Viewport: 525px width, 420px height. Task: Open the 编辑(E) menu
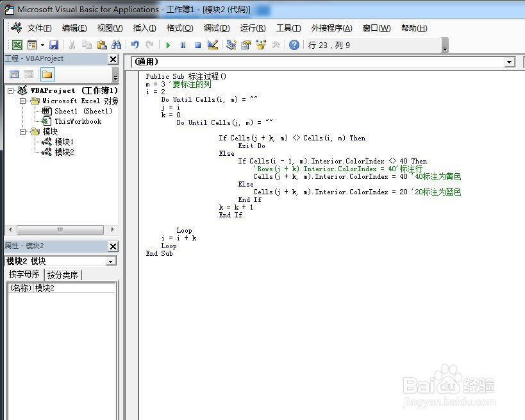pyautogui.click(x=74, y=28)
